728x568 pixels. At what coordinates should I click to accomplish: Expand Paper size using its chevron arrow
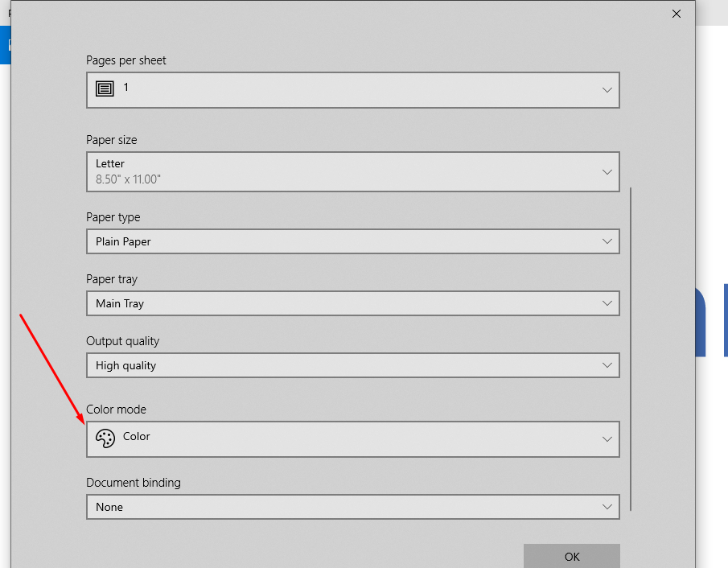607,171
